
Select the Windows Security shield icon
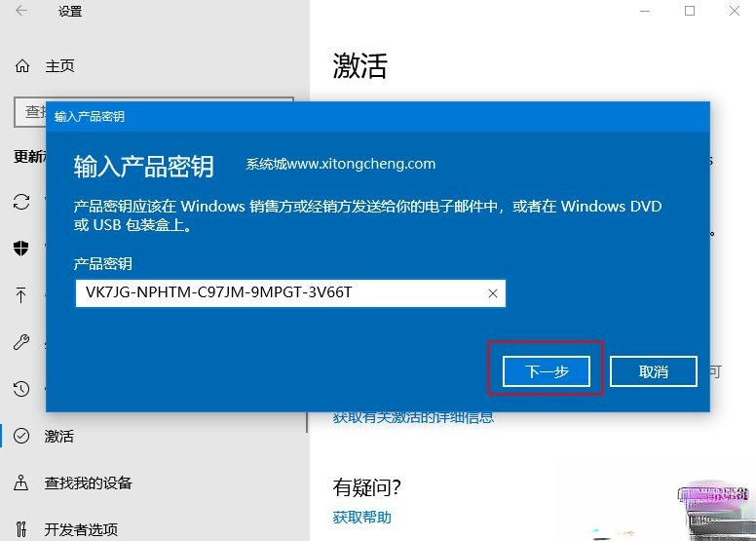[x=21, y=249]
